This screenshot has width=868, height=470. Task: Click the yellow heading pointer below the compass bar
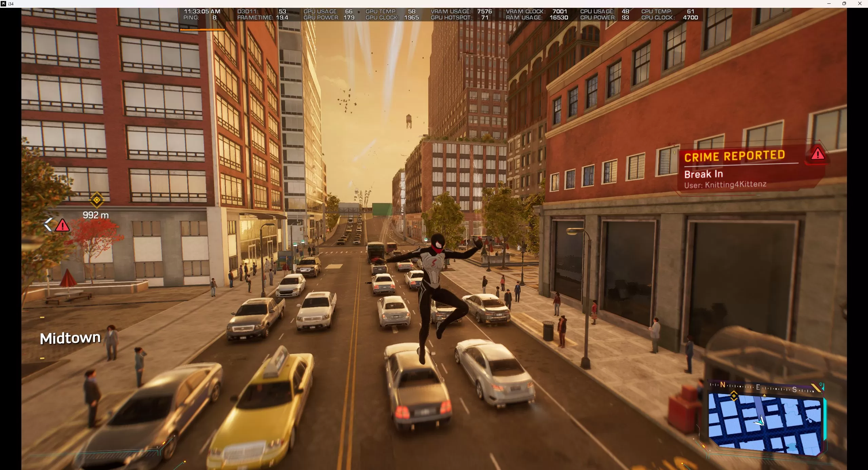coord(765,396)
